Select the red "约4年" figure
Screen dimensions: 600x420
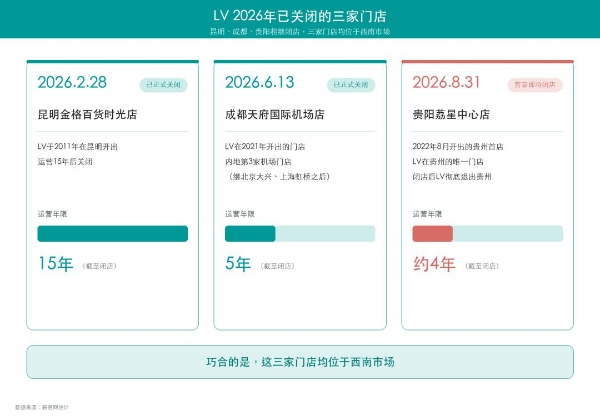[434, 264]
